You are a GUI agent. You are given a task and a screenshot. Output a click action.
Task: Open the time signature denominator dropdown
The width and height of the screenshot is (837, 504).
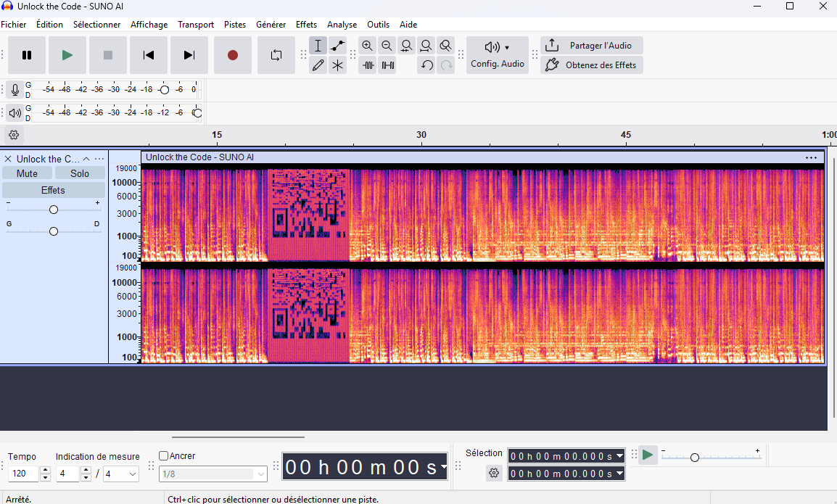click(x=132, y=474)
